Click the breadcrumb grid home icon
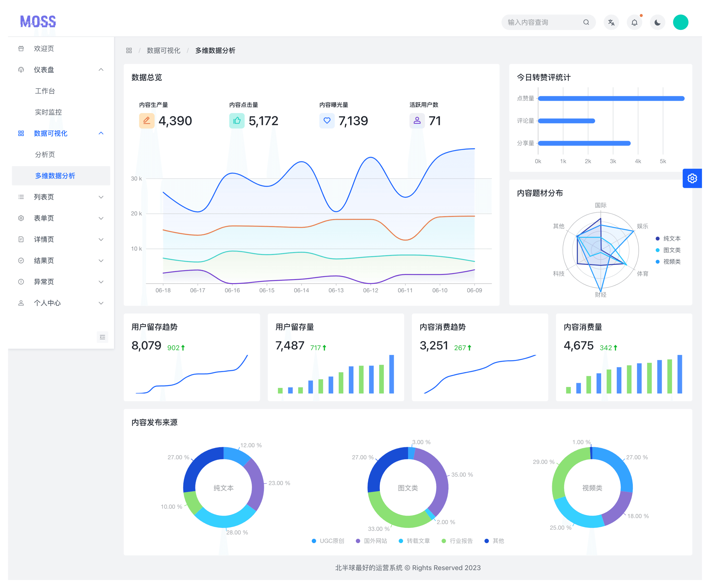710x588 pixels. (129, 50)
